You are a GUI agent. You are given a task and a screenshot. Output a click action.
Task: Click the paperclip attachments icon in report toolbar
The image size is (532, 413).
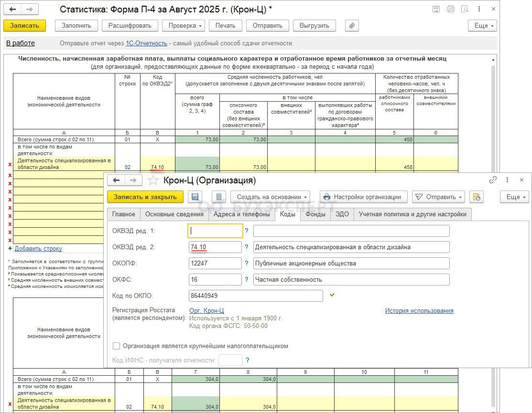coord(352,26)
